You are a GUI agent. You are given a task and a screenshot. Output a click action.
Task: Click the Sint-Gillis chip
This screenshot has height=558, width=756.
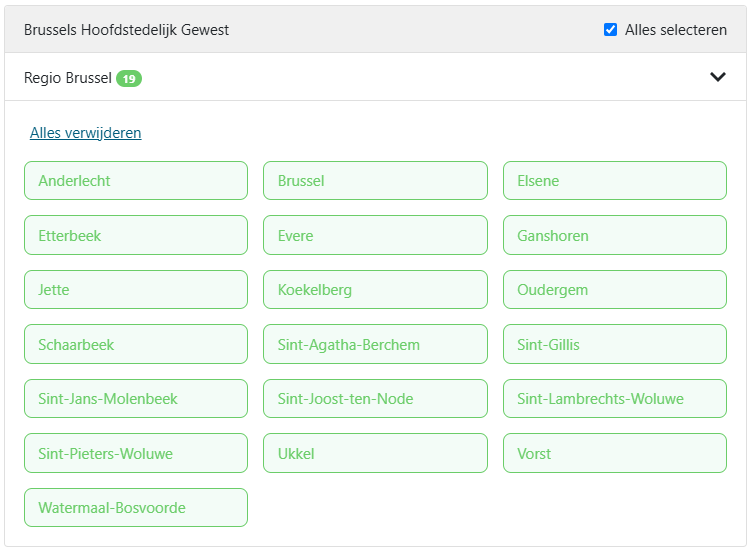click(x=614, y=345)
